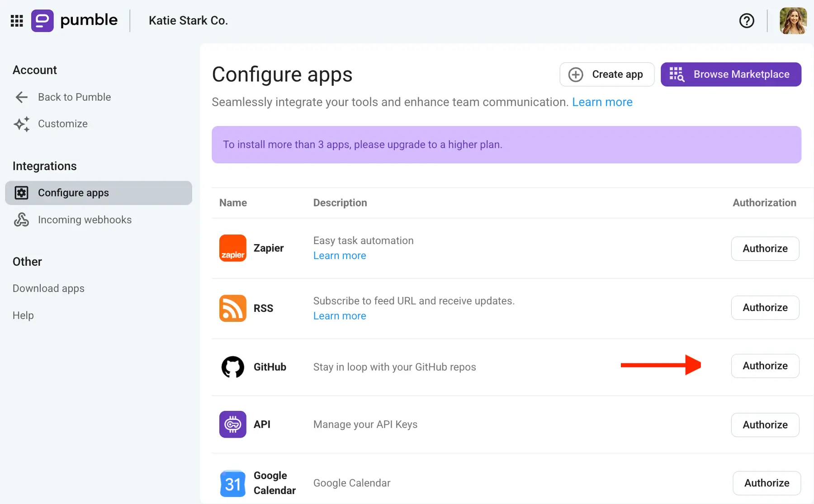The image size is (814, 504).
Task: Authorize the RSS app
Action: (x=765, y=308)
